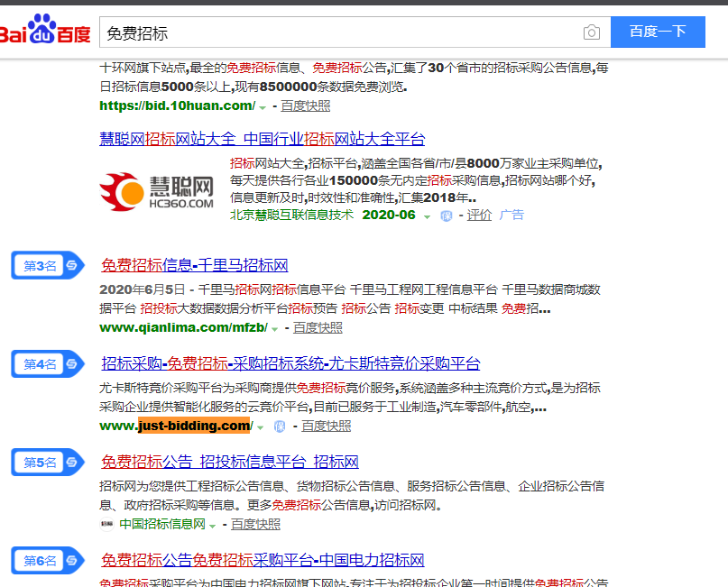
Task: Open the 免费招标公告 招投标信息平台 招标网 result
Action: [x=230, y=462]
